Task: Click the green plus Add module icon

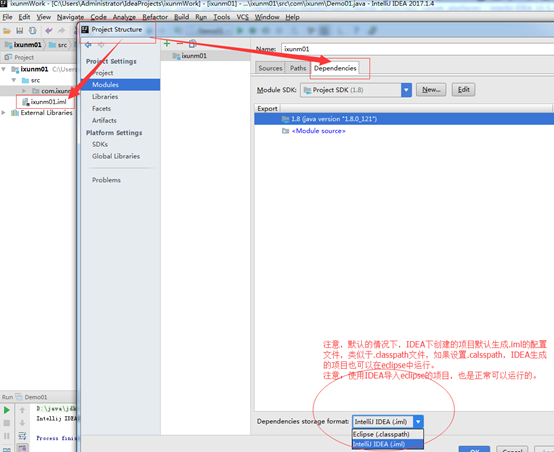Action: pyautogui.click(x=167, y=44)
